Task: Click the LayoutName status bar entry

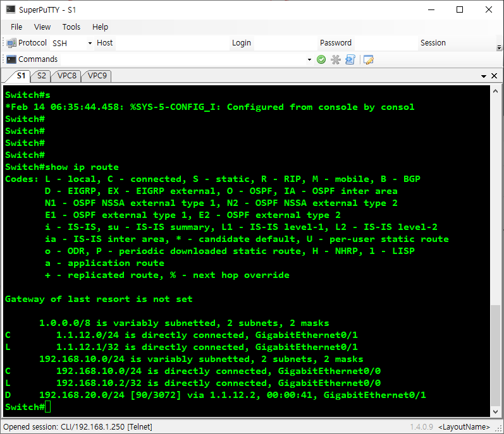Action: click(464, 427)
